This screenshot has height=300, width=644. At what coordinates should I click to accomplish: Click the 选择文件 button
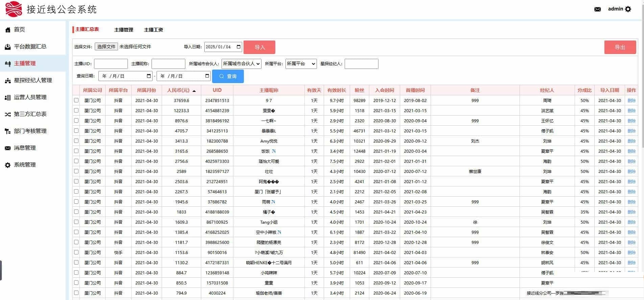(x=106, y=47)
